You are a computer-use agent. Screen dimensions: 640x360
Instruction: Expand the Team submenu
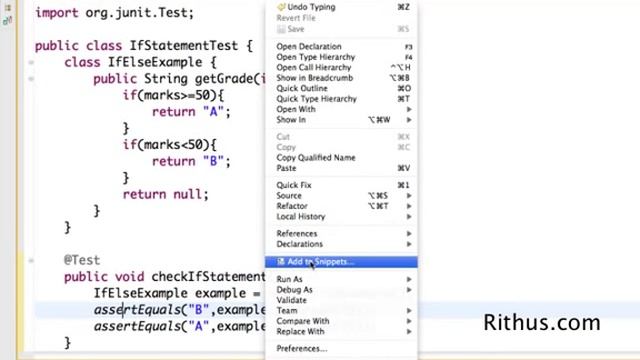(341, 311)
